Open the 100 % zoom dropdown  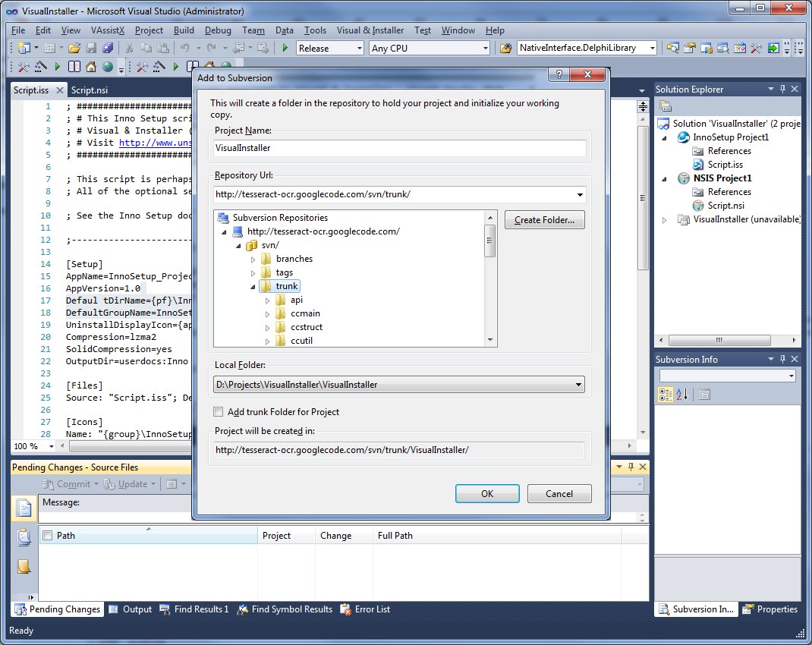tap(52, 445)
